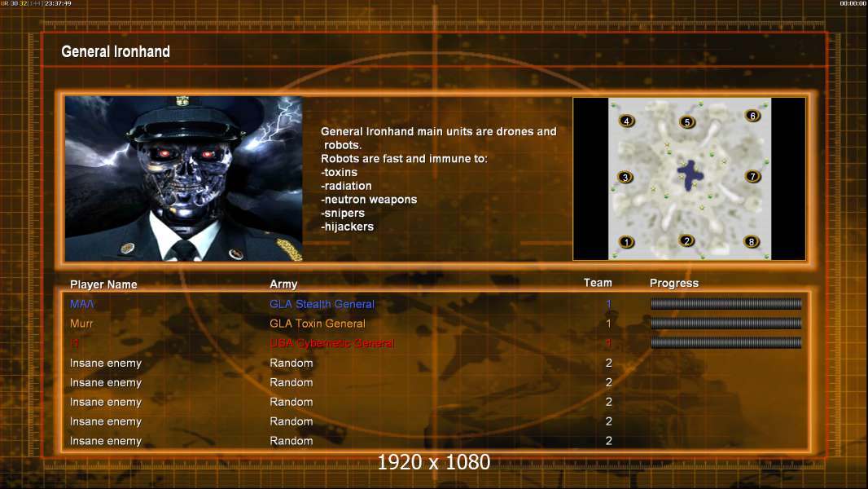The image size is (868, 489).
Task: Select start position 1 on minimap
Action: click(x=626, y=242)
